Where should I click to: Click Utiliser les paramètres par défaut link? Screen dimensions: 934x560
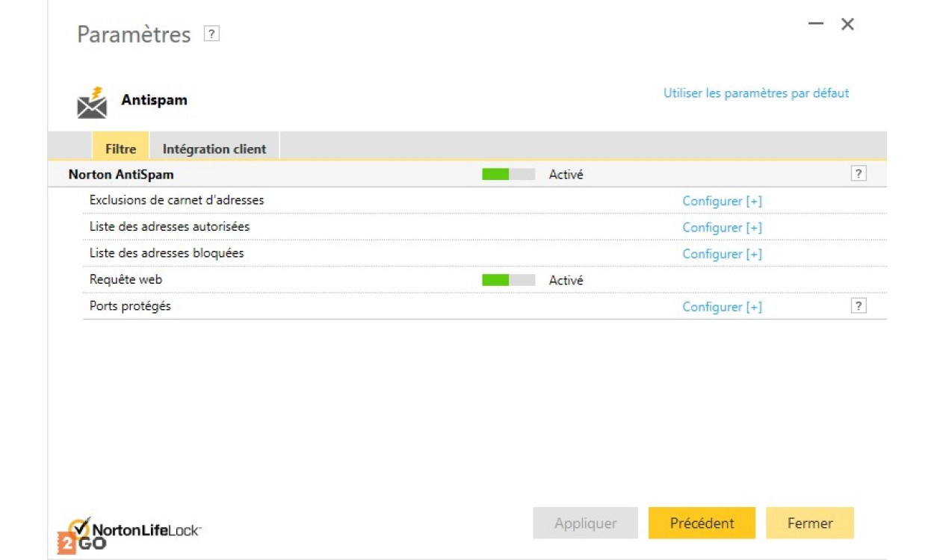click(756, 93)
